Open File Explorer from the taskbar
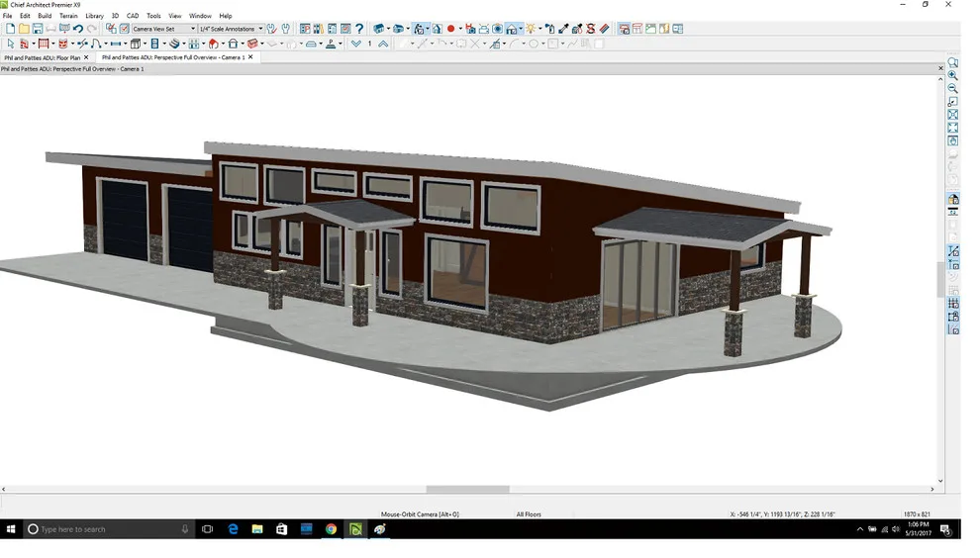 pyautogui.click(x=256, y=529)
